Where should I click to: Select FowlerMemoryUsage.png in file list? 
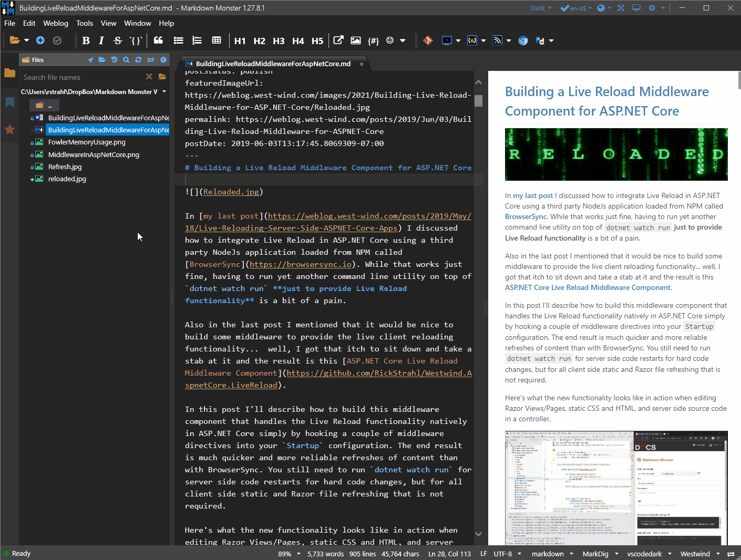tap(87, 142)
